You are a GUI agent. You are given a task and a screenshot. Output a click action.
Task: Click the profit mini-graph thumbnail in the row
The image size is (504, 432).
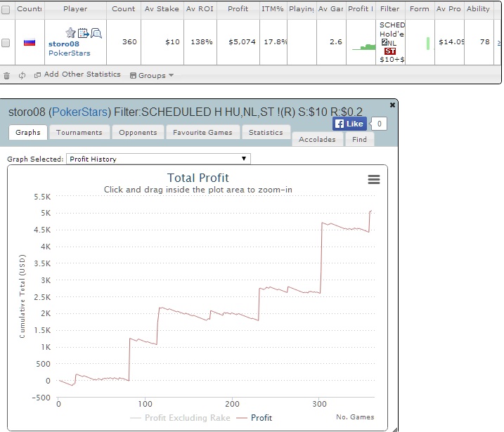363,47
